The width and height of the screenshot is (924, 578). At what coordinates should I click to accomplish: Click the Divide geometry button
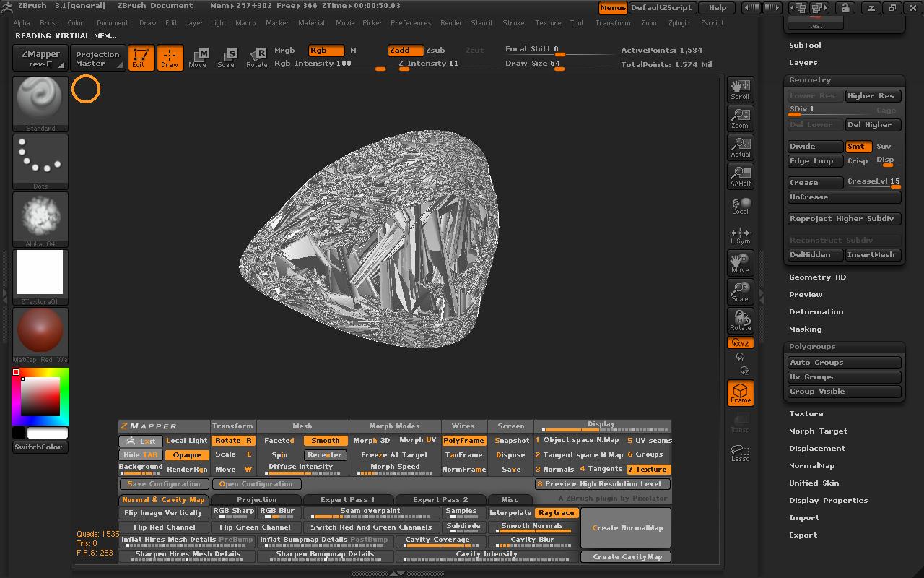(x=816, y=147)
